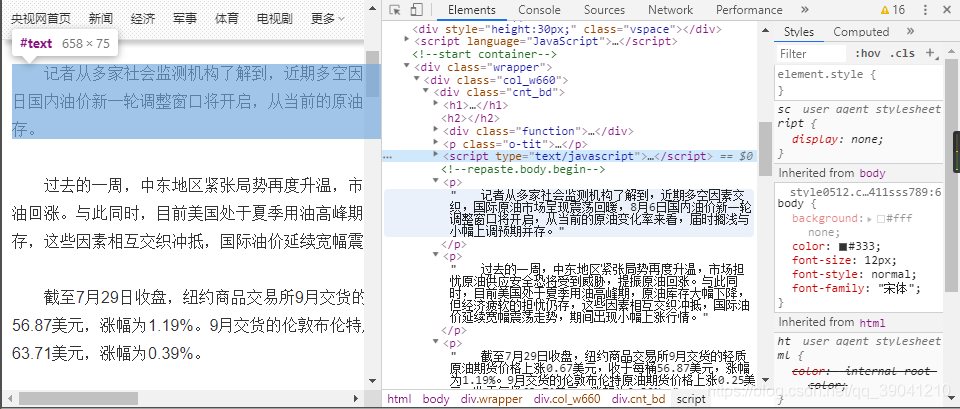Collapse the div class="col_w660" node
This screenshot has width=960, height=409.
[x=417, y=79]
